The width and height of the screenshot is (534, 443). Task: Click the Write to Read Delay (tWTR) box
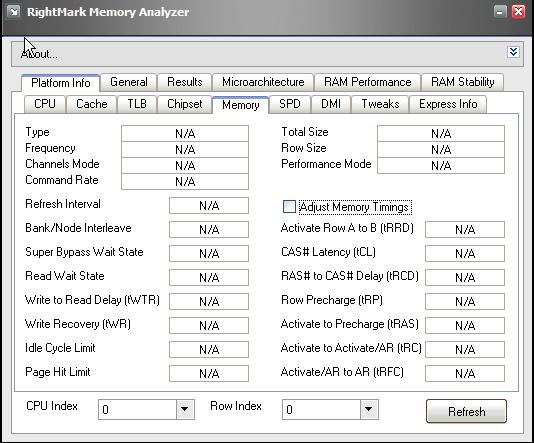(x=209, y=301)
